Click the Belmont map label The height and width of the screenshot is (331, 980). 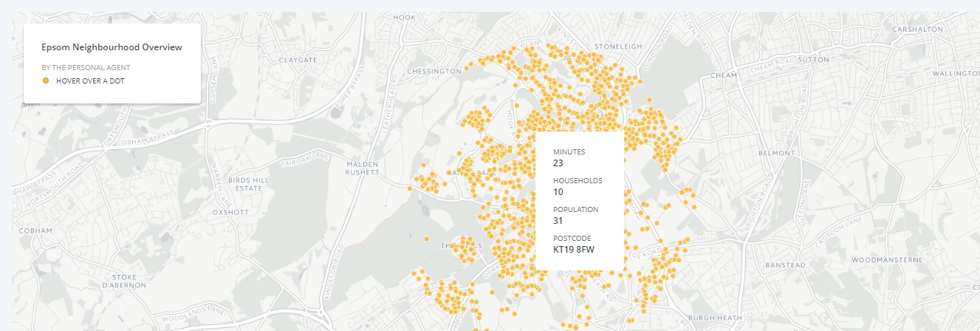pos(775,153)
